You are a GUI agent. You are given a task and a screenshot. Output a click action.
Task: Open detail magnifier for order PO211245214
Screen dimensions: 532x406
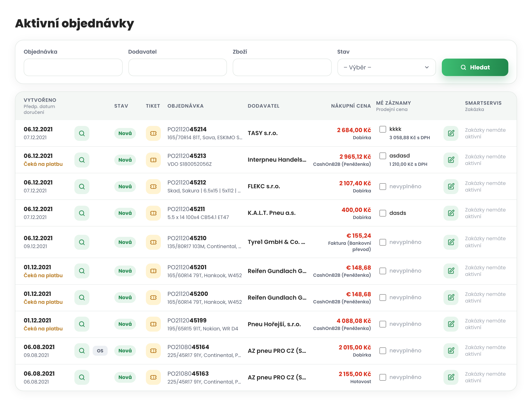click(x=82, y=133)
